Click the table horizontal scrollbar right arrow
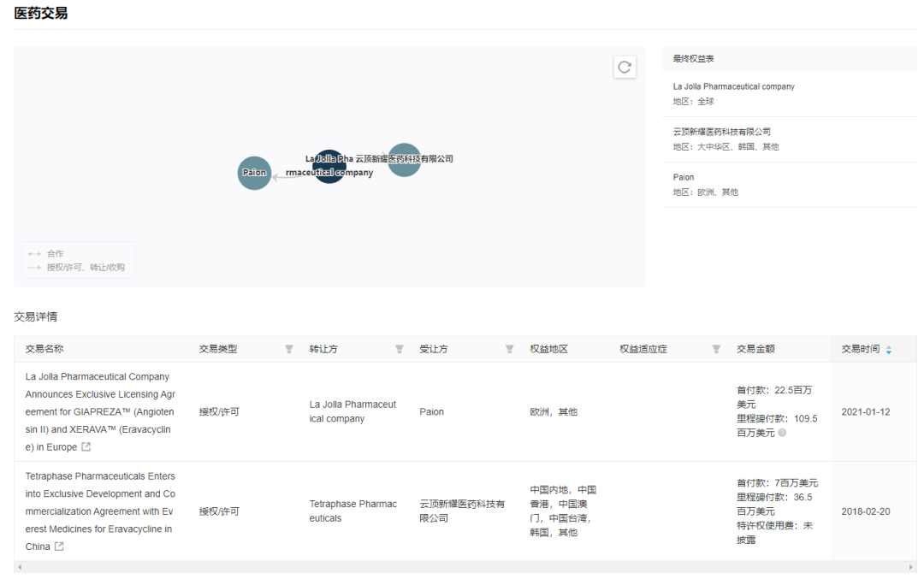The width and height of the screenshot is (924, 579). (x=910, y=567)
